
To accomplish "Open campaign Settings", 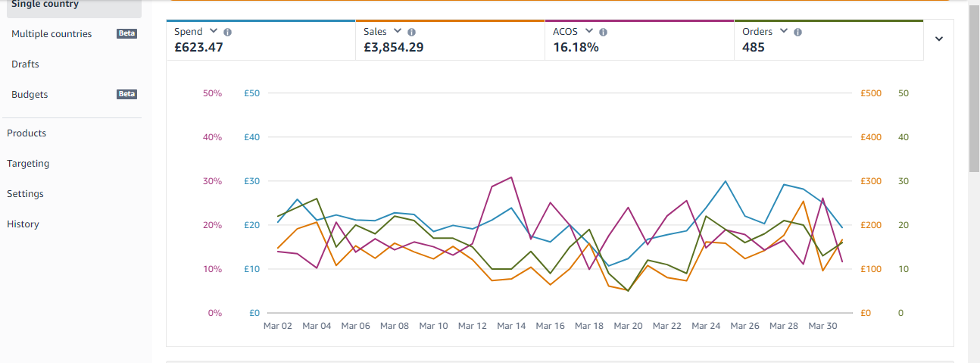I will tap(25, 194).
